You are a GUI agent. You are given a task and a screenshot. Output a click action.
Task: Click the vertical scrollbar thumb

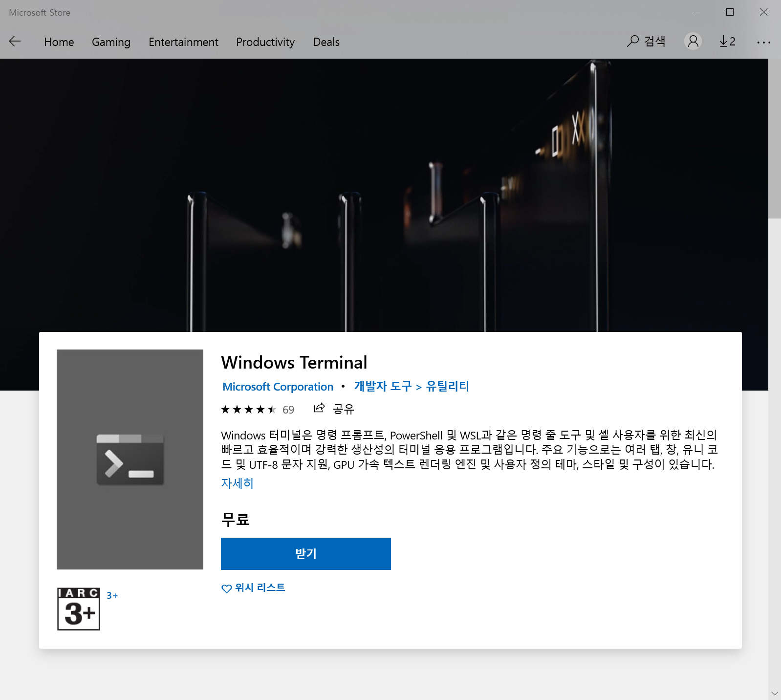[775, 138]
